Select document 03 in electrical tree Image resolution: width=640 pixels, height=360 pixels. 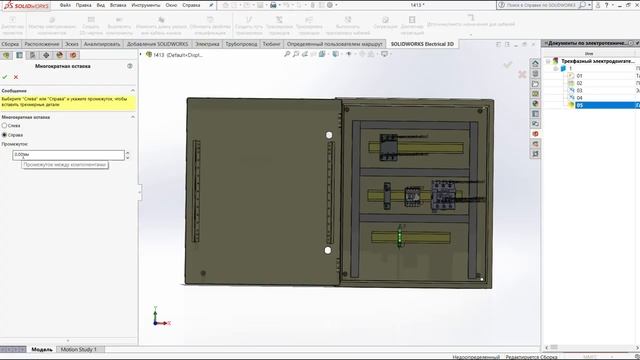click(x=579, y=91)
